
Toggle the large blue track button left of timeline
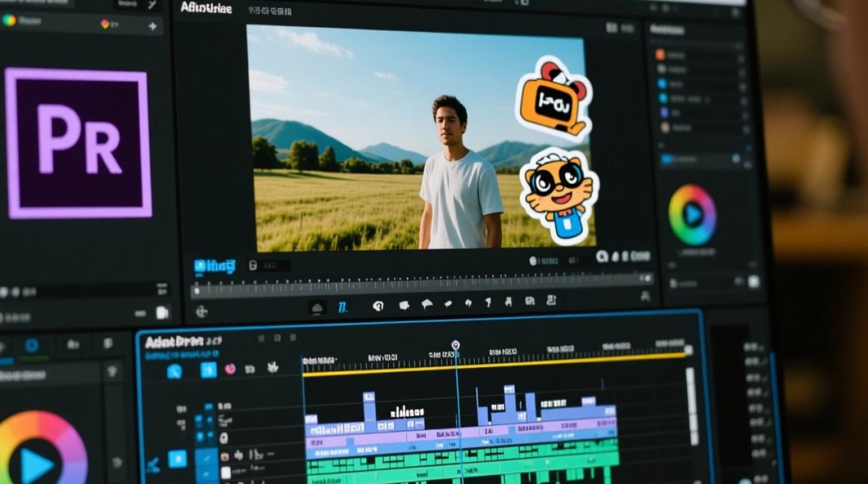pos(178,459)
